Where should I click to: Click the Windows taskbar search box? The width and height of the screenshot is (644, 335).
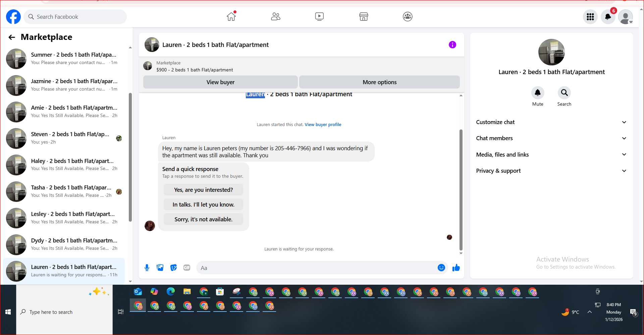64,312
